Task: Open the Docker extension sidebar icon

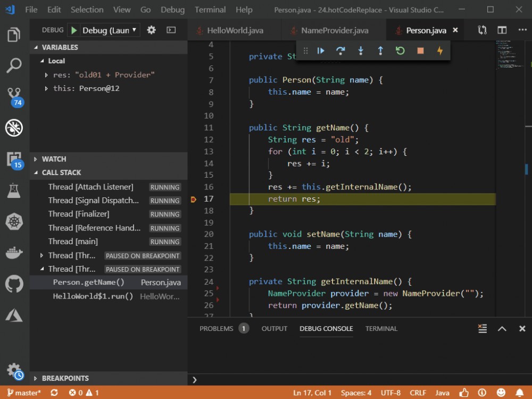Action: click(14, 253)
